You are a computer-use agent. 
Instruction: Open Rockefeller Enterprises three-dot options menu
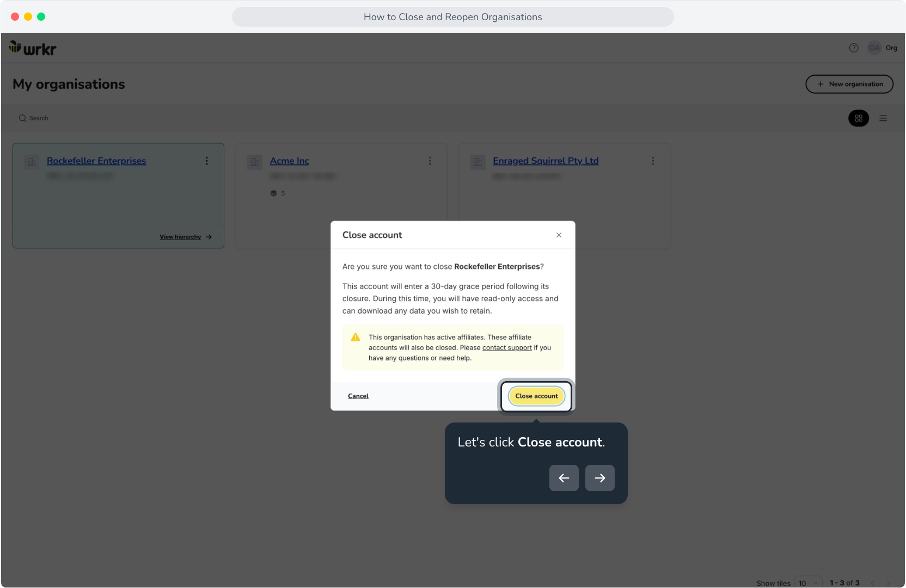point(207,161)
